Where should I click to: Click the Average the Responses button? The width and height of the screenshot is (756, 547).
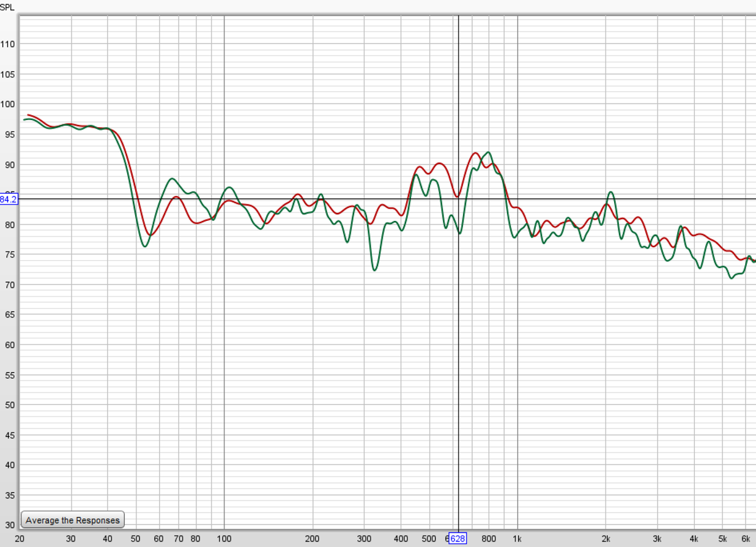click(73, 520)
